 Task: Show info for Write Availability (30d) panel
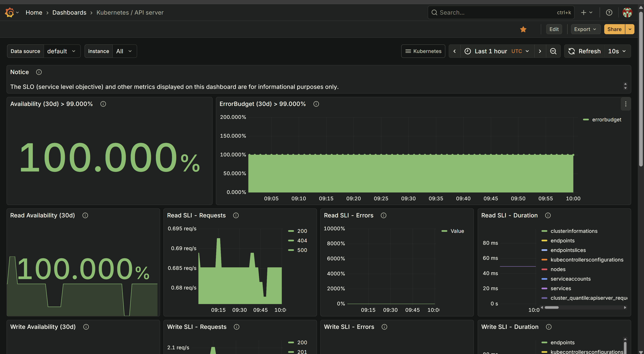coord(86,327)
